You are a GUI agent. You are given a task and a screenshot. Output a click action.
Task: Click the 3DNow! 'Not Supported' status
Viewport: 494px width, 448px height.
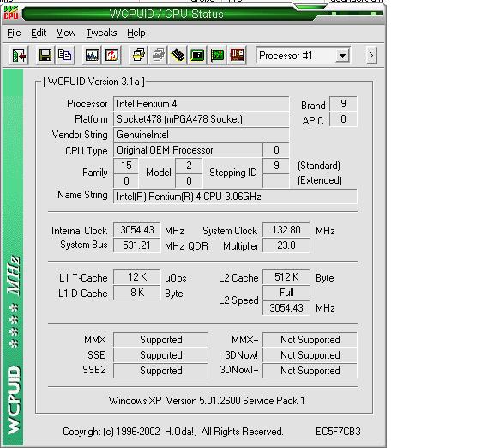310,355
